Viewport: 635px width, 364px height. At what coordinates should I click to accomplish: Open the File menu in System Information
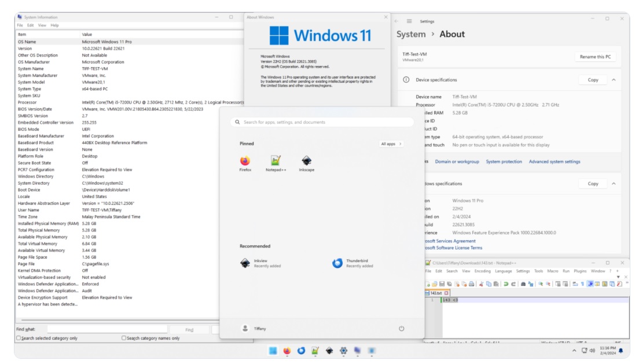pos(20,25)
